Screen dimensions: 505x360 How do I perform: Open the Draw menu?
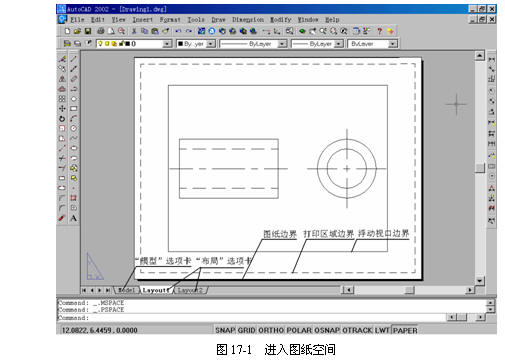tap(218, 20)
